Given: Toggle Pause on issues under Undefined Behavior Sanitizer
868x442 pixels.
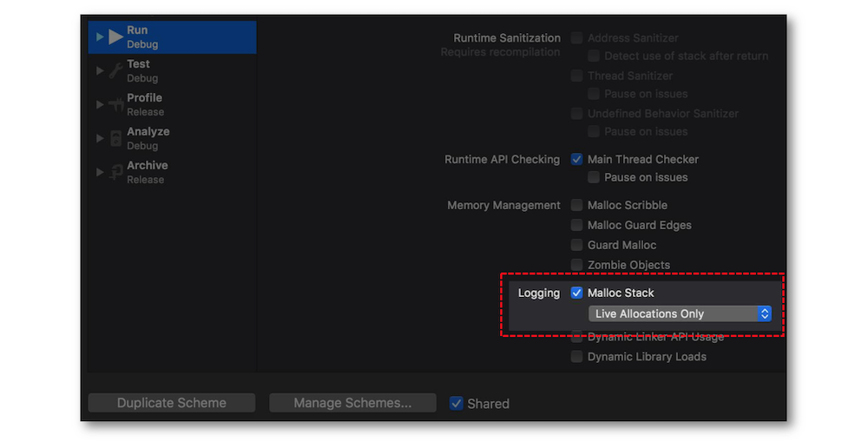Looking at the screenshot, I should pyautogui.click(x=594, y=131).
